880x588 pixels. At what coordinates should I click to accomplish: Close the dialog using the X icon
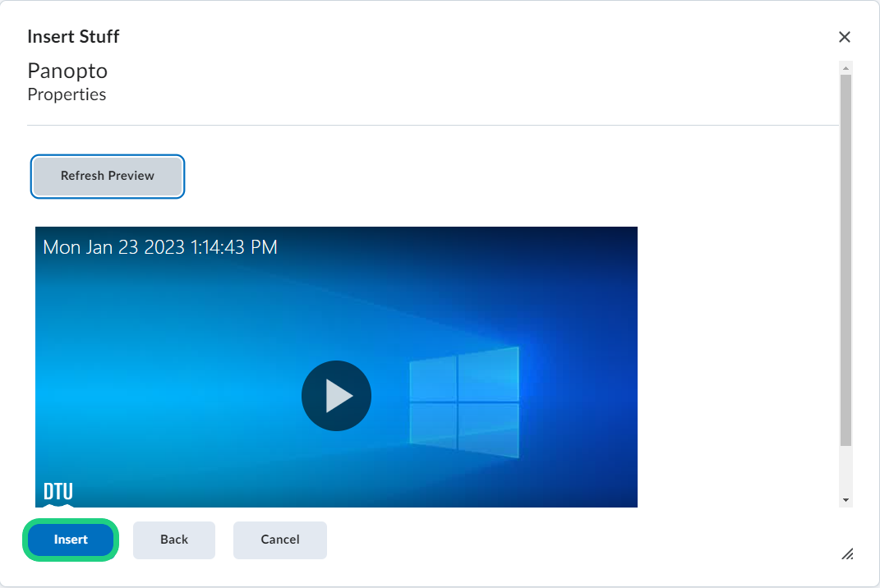coord(844,37)
